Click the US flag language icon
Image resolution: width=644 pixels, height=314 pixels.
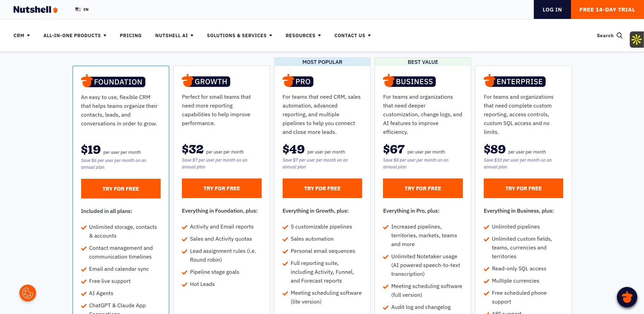(x=78, y=9)
